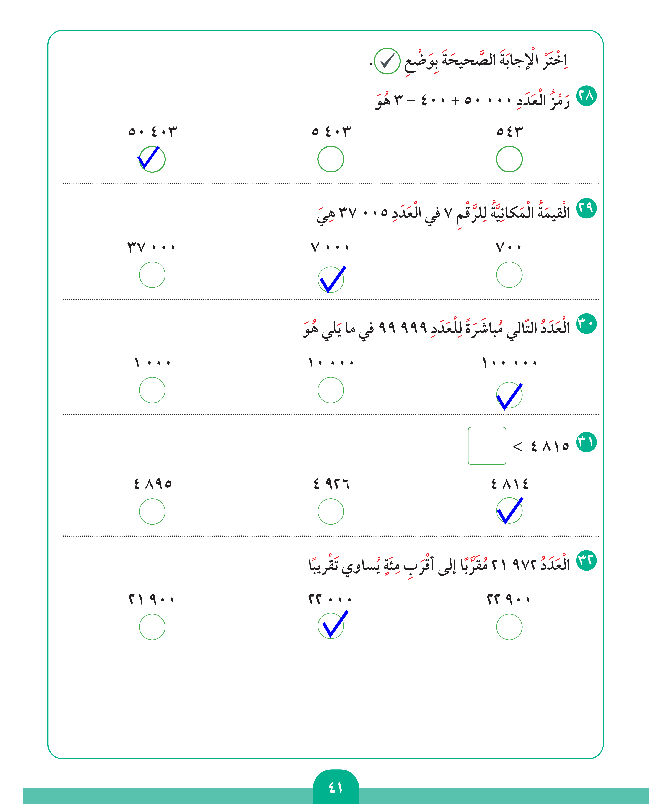Click the question 32 number badge
This screenshot has height=804, width=672.
pyautogui.click(x=586, y=561)
